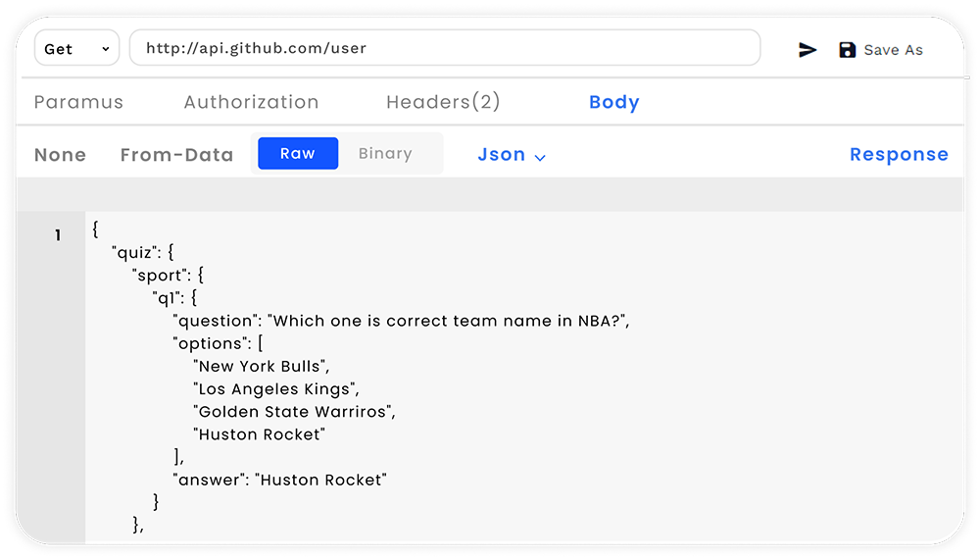The width and height of the screenshot is (980, 559).
Task: Click the API URL input field
Action: click(444, 48)
